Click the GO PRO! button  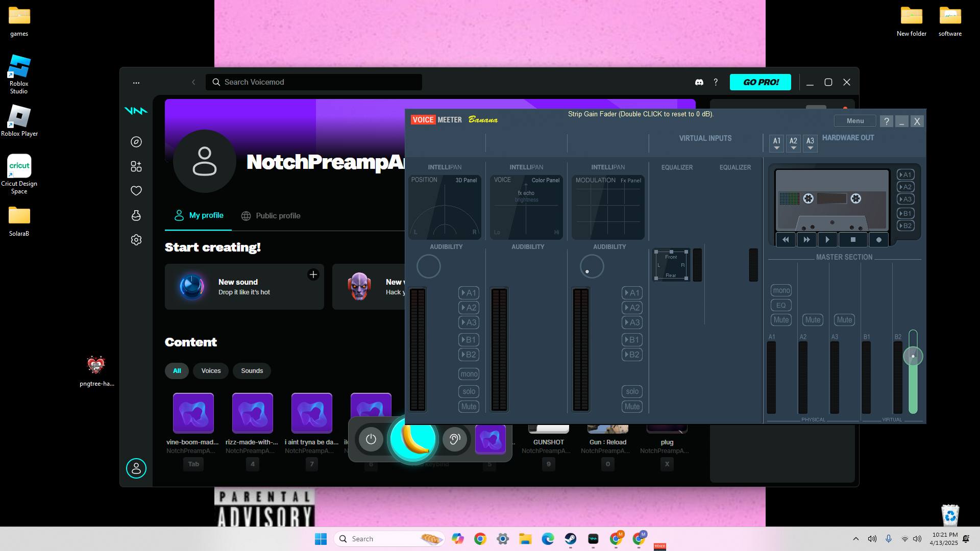point(760,82)
